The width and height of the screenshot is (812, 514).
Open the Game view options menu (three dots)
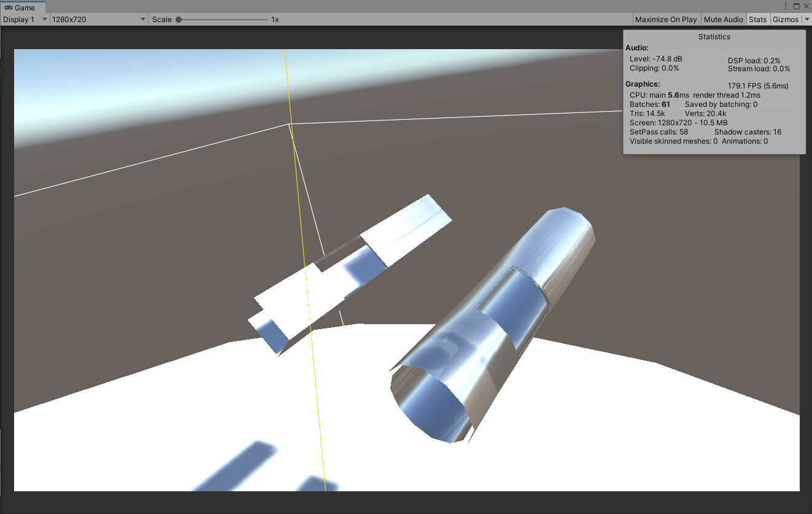(x=785, y=6)
